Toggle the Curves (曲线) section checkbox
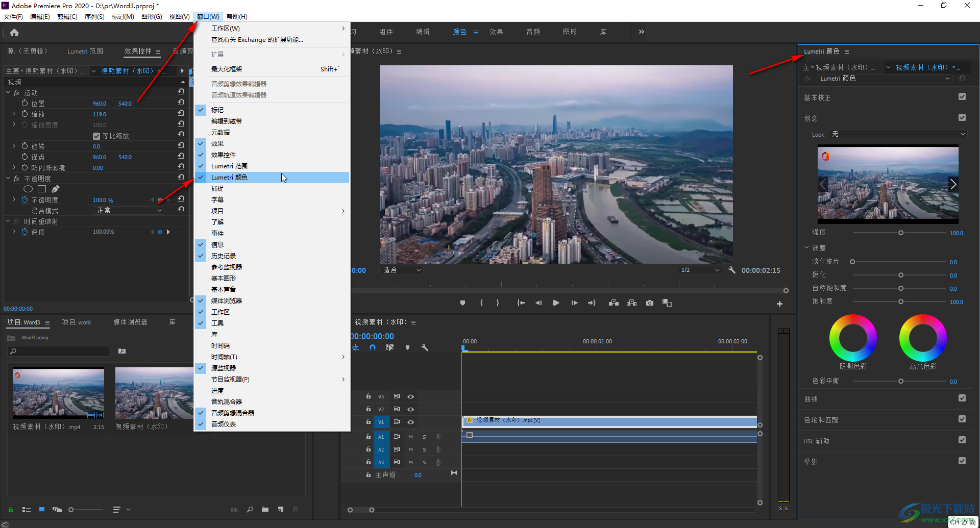Screen dimensions: 980x528 (x=962, y=398)
